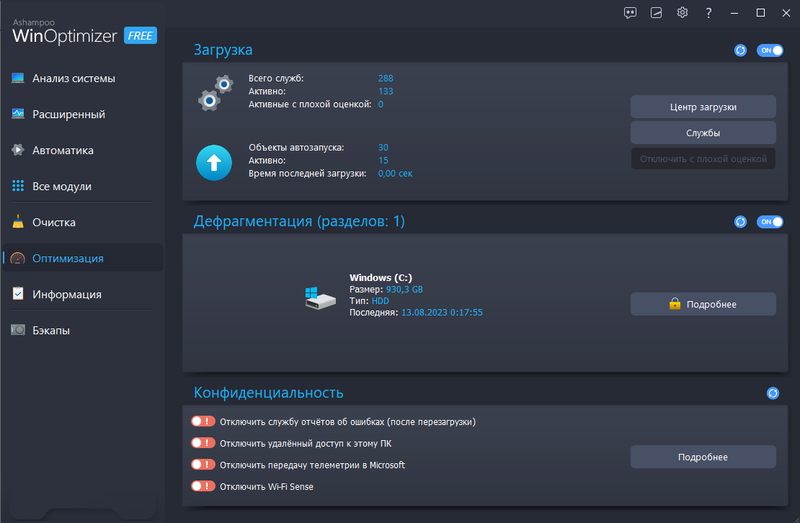
Task: Click the Оптимизация speedometer icon
Action: tap(18, 258)
